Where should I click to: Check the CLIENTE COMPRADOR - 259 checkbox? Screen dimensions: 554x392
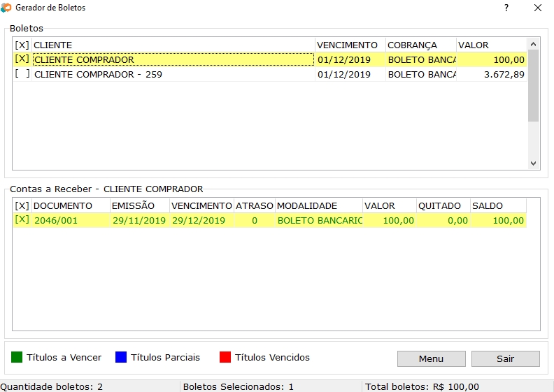[x=22, y=74]
